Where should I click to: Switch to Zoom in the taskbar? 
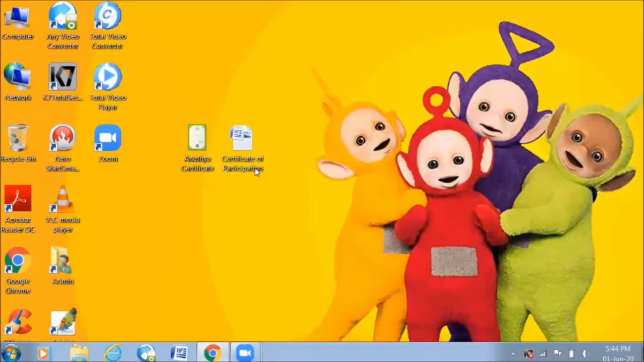click(x=245, y=353)
